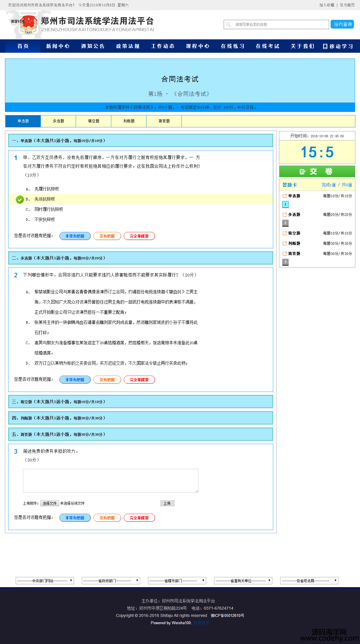
Task: Expand the 中央部门网站 dropdown
Action: pyautogui.click(x=45, y=580)
